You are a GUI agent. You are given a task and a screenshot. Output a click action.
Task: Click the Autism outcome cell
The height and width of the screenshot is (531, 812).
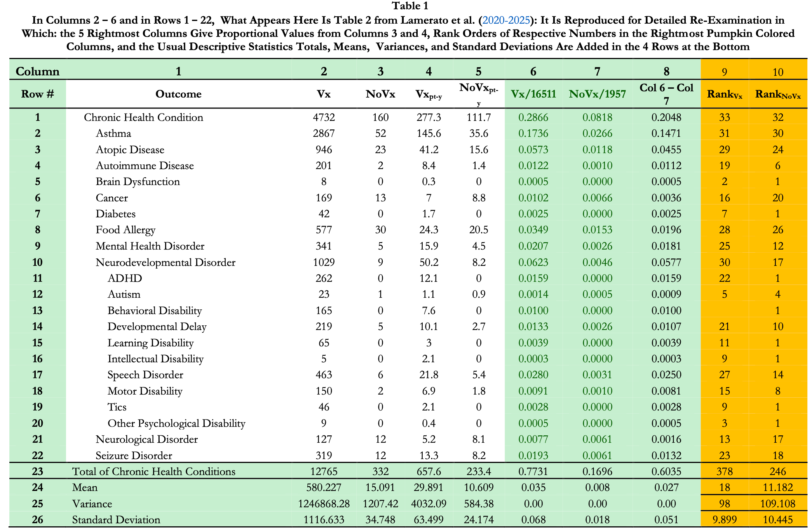coord(124,294)
